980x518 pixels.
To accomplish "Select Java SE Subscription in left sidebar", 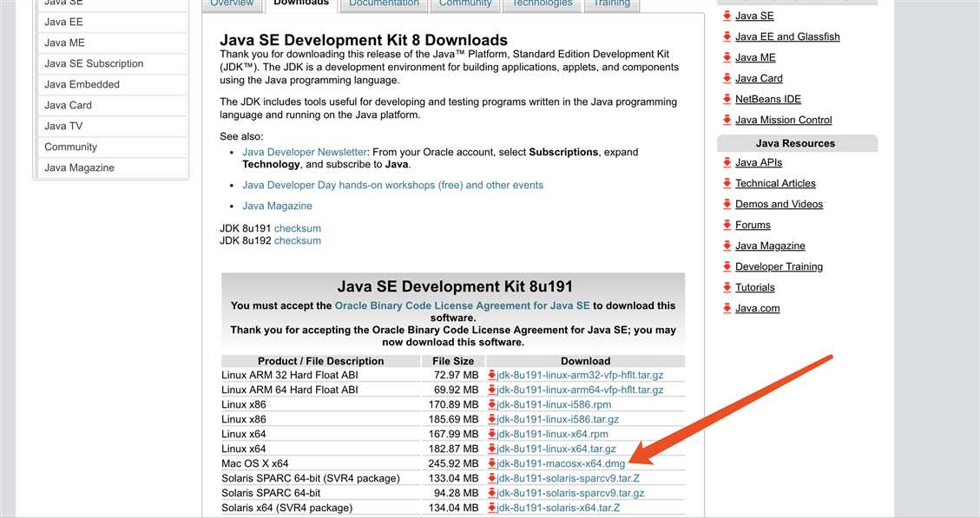I will pos(94,63).
